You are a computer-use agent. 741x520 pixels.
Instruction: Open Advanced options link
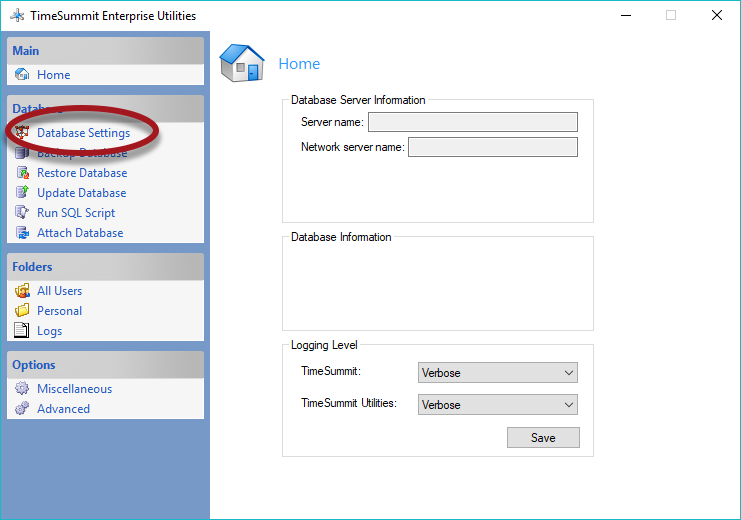click(63, 408)
